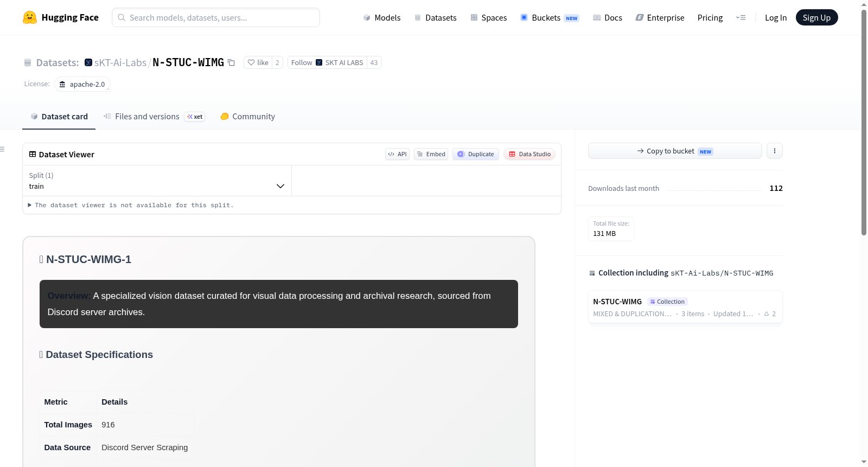Screen dimensions: 868x467
Task: Click the Dataset Viewer table icon
Action: 33,154
